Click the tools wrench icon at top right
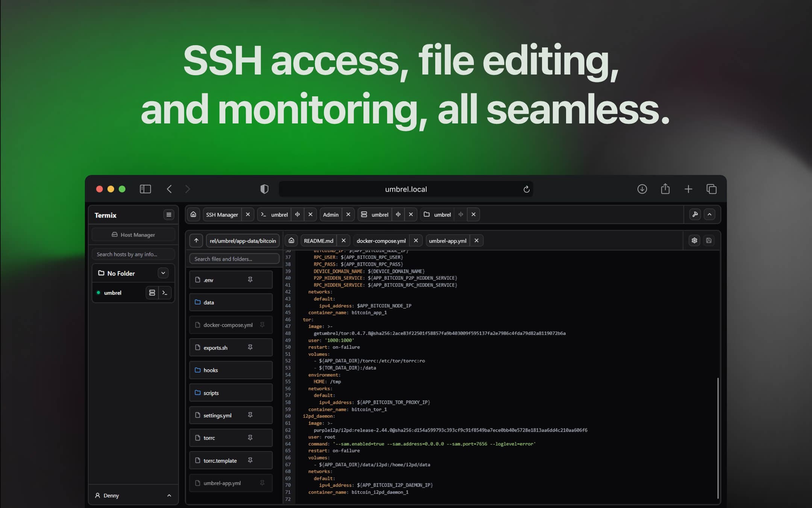Screen dimensions: 812x508 (x=695, y=214)
